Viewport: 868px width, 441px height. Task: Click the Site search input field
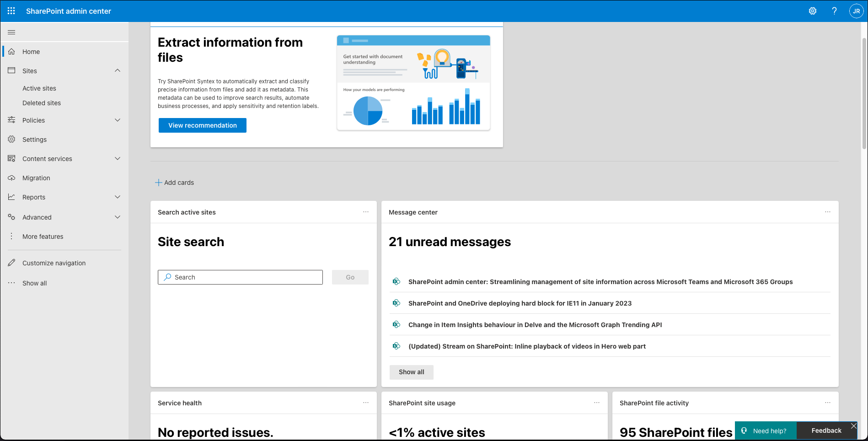pos(245,277)
